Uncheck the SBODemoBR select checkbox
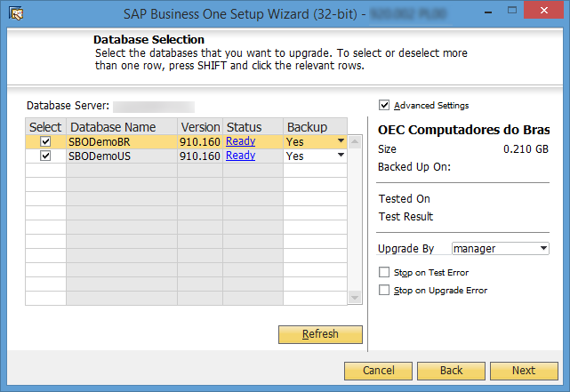The width and height of the screenshot is (570, 392). click(x=45, y=141)
